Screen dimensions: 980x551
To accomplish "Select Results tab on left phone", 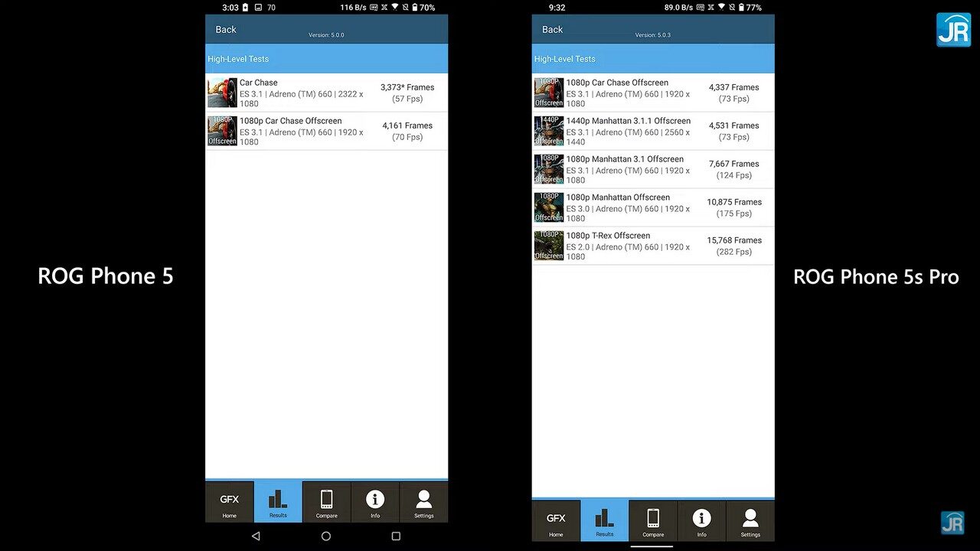I will tap(278, 502).
